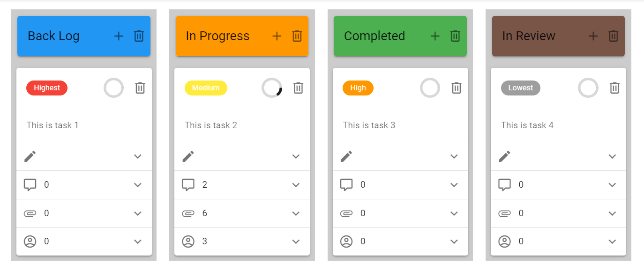644x271 pixels.
Task: Click the attachment paperclip icon on task 4
Action: coord(504,213)
